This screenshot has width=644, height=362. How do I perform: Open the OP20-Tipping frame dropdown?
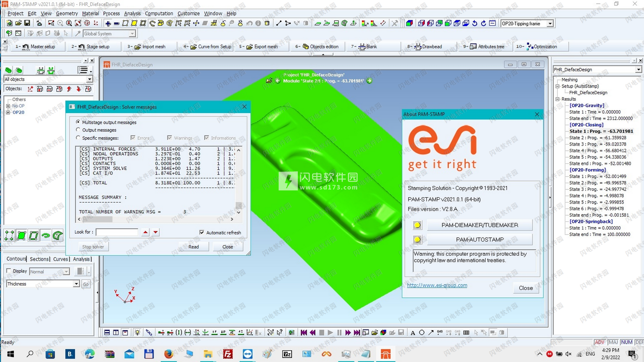point(550,23)
